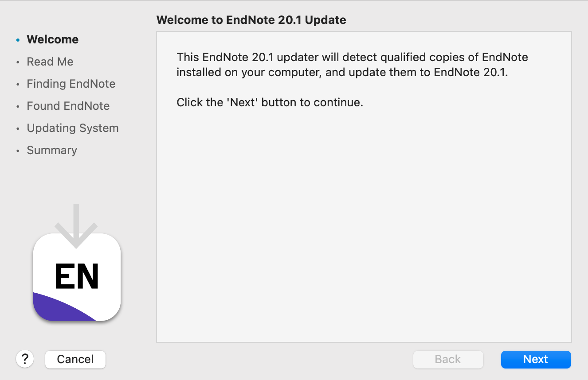Click the bullet beside Found EndNote
Image resolution: width=588 pixels, height=380 pixels.
(x=18, y=106)
